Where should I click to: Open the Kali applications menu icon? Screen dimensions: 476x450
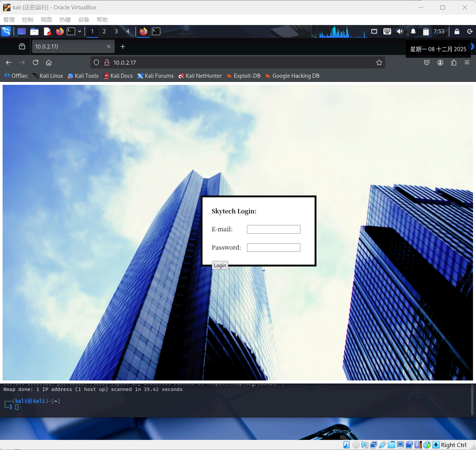(x=6, y=31)
